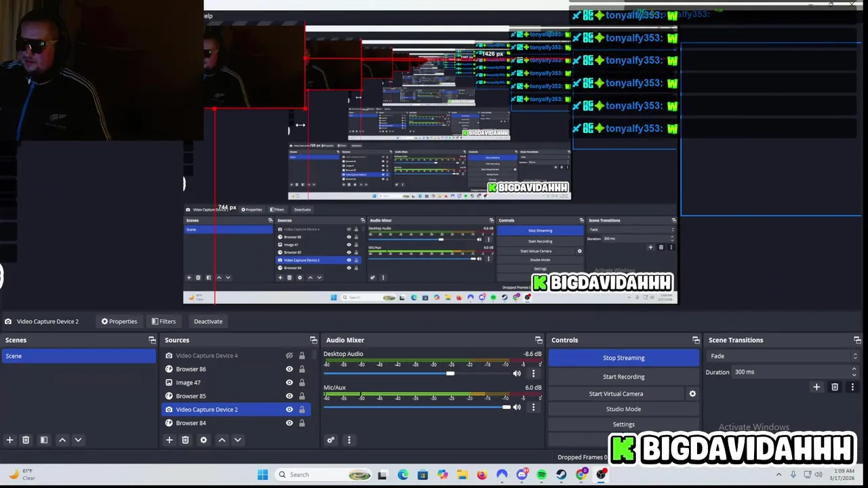Open Discord from the taskbar
The height and width of the screenshot is (488, 868).
(521, 474)
